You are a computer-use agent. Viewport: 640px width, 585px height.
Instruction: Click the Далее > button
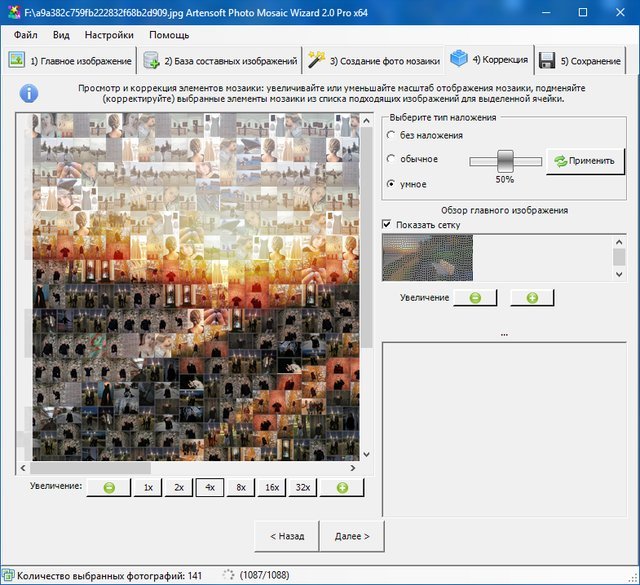click(x=352, y=536)
